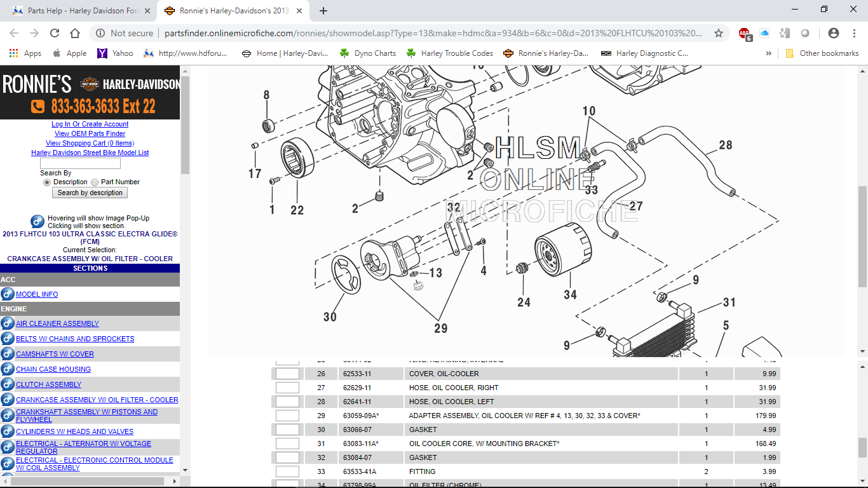Open Chrome profile avatar icon
Image resolution: width=868 pixels, height=488 pixels.
[x=834, y=33]
